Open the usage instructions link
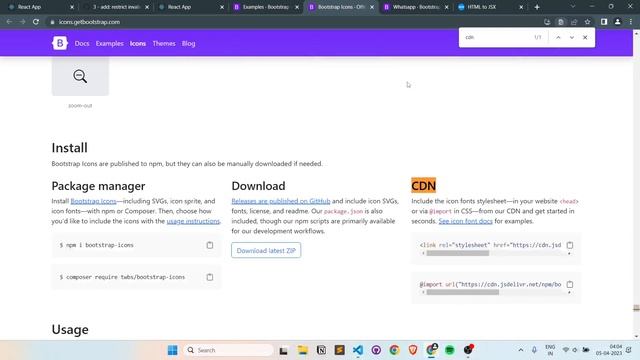640x360 pixels. tap(193, 221)
